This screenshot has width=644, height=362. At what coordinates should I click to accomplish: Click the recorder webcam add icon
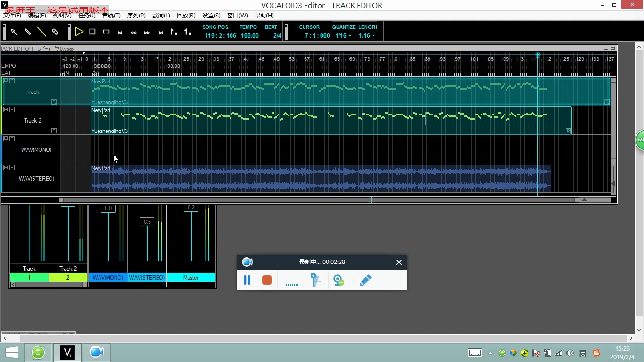[x=339, y=280]
